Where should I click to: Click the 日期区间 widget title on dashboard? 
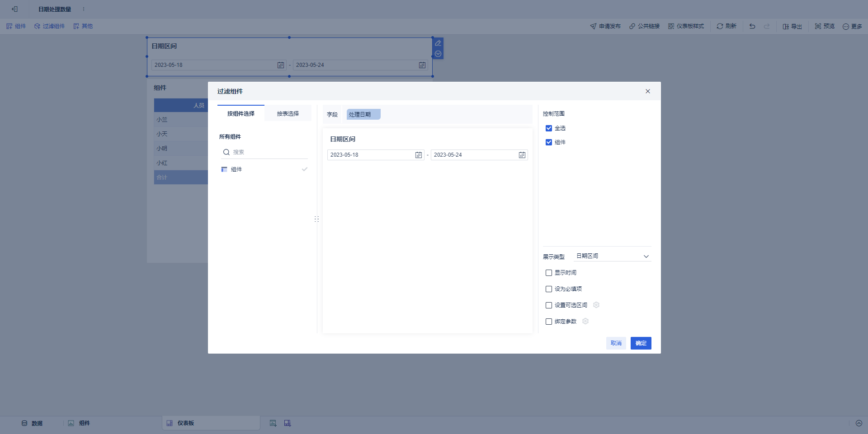164,46
